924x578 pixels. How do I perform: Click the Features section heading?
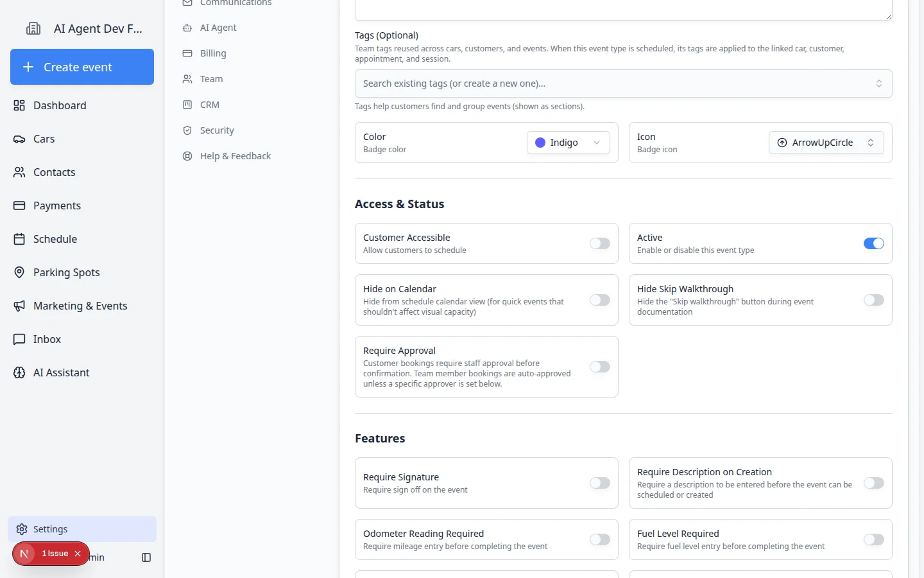380,438
